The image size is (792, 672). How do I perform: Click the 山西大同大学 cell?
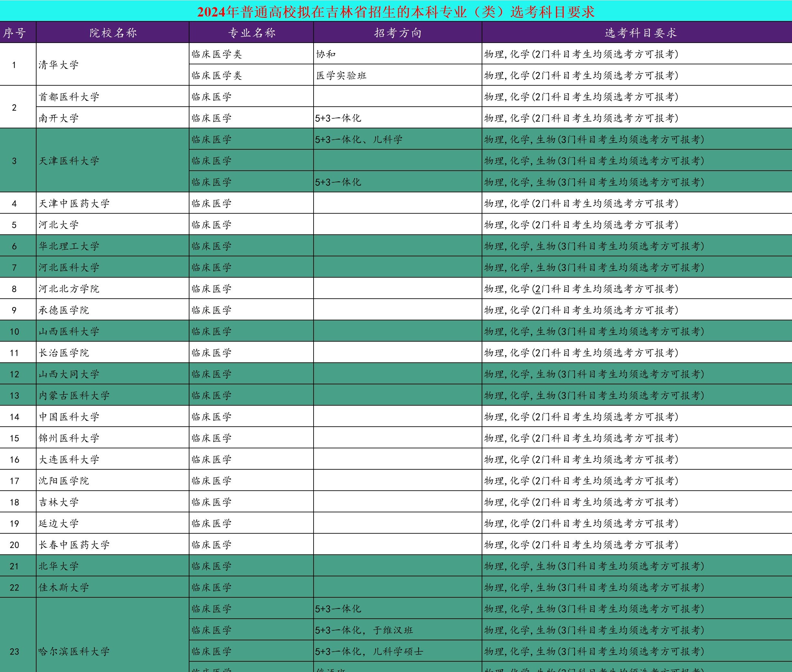[113, 374]
